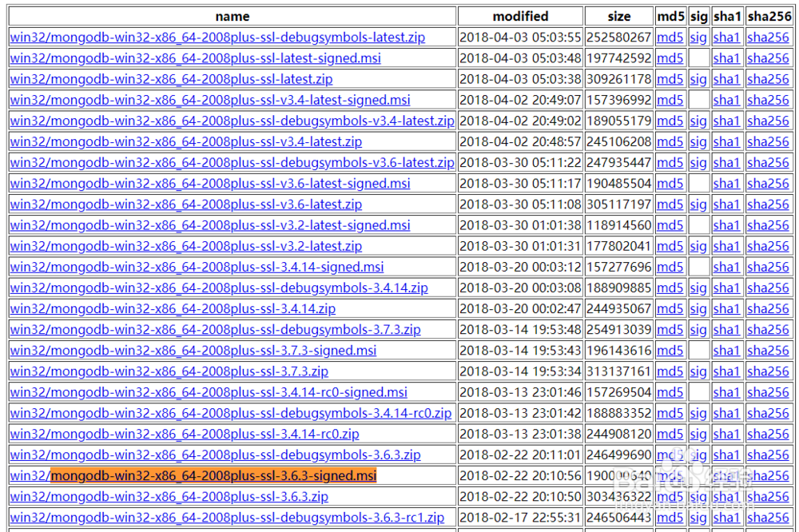799x532 pixels.
Task: Open ssl-v3.4-latest.zip link
Action: (x=186, y=141)
